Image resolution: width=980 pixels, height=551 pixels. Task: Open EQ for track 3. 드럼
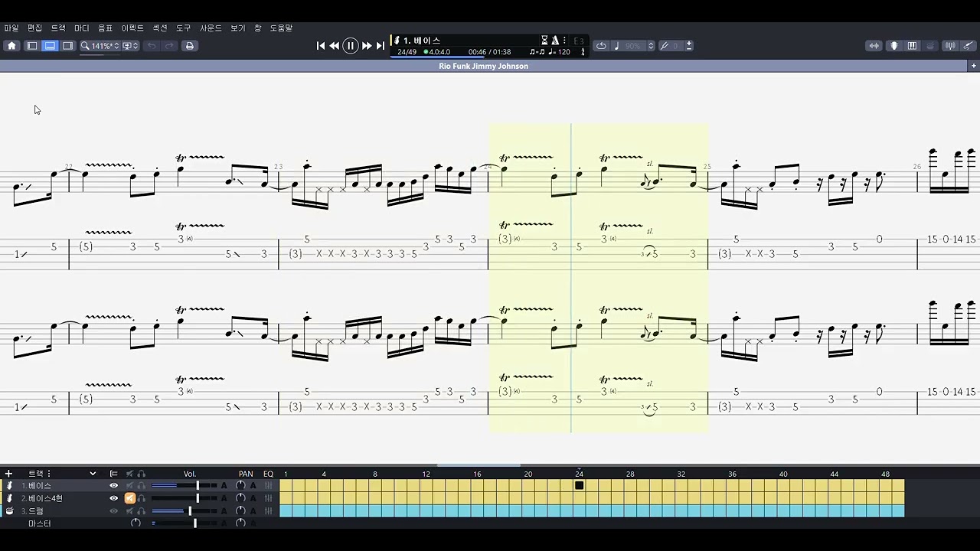(x=268, y=510)
